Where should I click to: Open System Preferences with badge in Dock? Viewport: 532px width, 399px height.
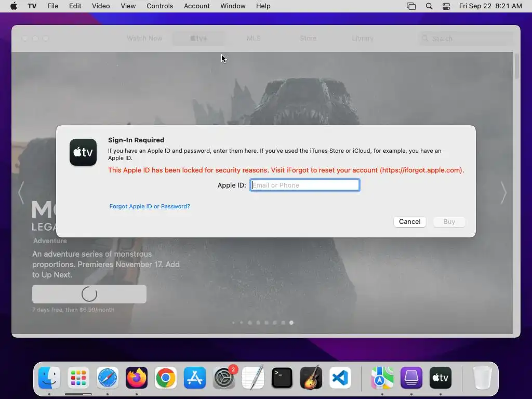coord(224,378)
